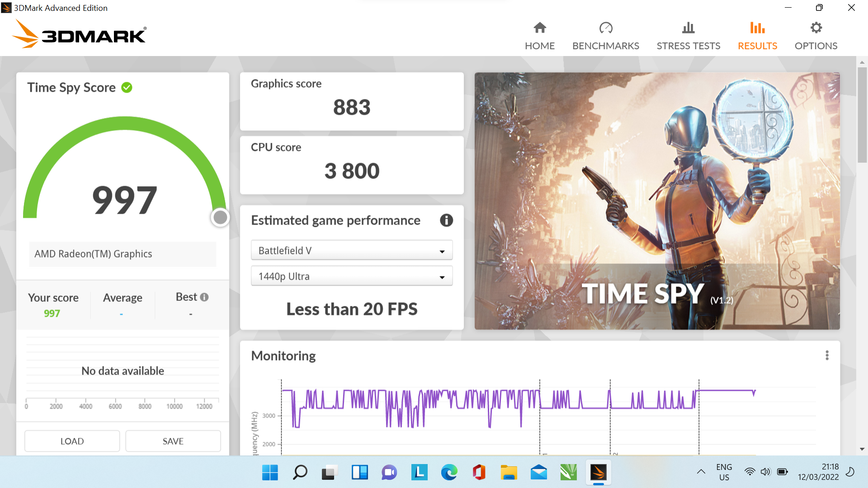
Task: Click the Less than 20 FPS text
Action: [x=352, y=309]
